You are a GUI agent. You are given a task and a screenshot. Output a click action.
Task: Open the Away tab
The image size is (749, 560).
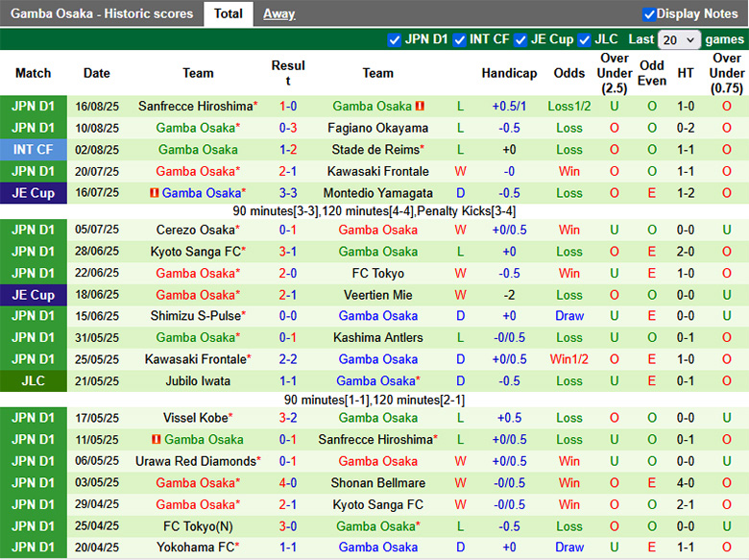[279, 13]
